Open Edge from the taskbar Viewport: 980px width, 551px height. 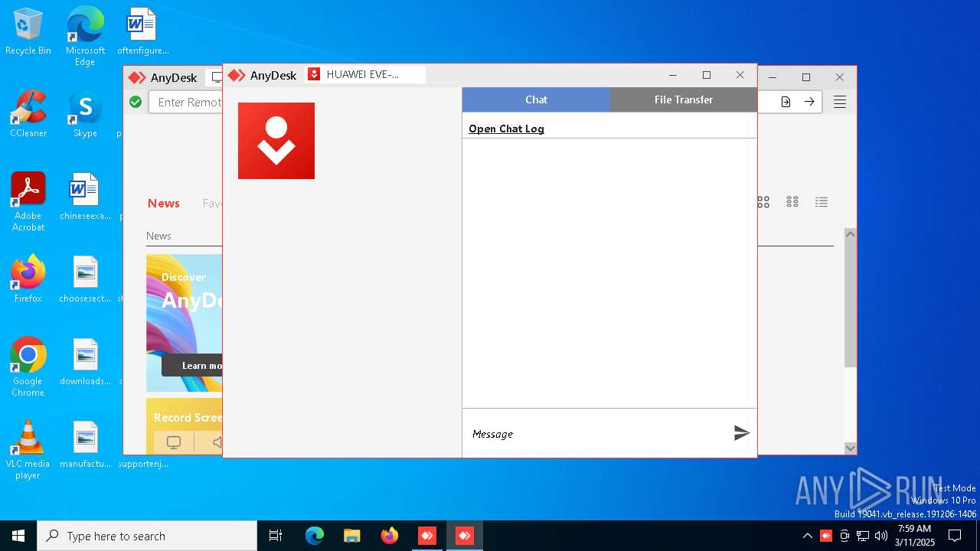click(315, 536)
